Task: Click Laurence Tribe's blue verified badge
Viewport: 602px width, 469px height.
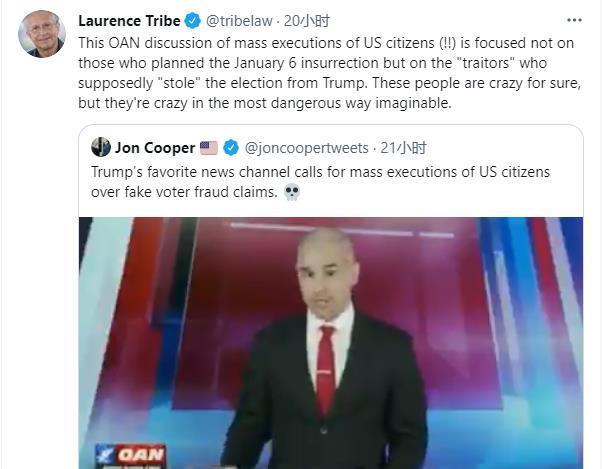Action: (x=192, y=21)
